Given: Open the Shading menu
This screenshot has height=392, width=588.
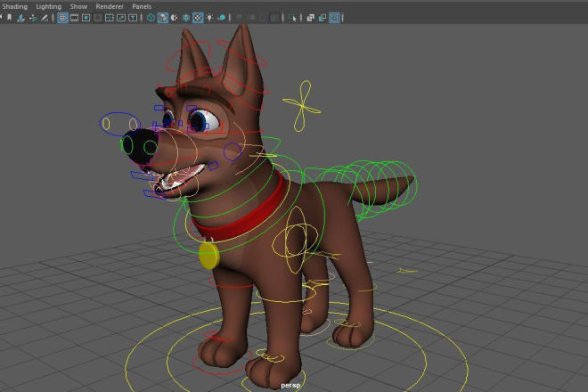Looking at the screenshot, I should pos(15,5).
